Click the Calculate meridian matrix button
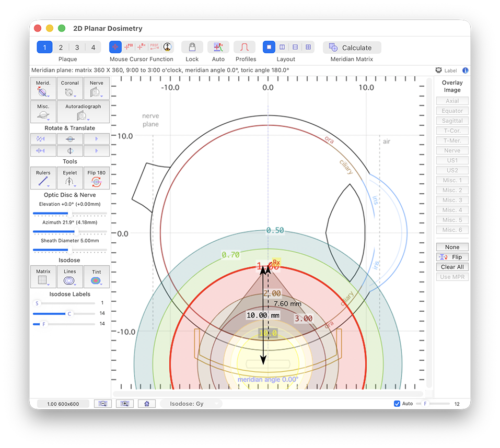 pyautogui.click(x=352, y=48)
